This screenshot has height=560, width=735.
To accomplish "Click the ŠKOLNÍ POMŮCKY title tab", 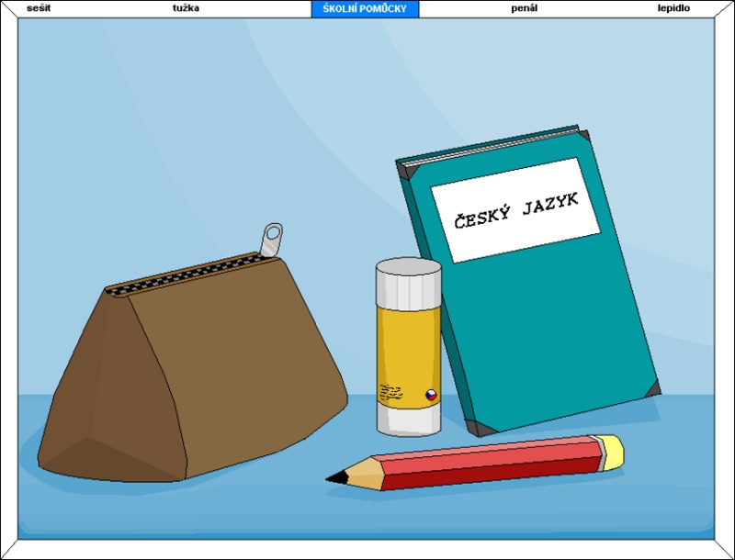I will click(365, 8).
